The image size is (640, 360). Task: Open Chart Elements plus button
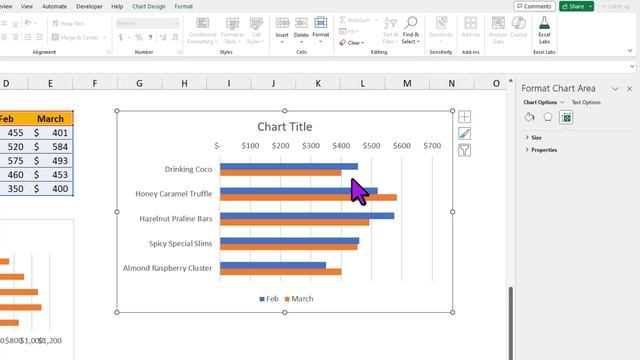coord(464,117)
